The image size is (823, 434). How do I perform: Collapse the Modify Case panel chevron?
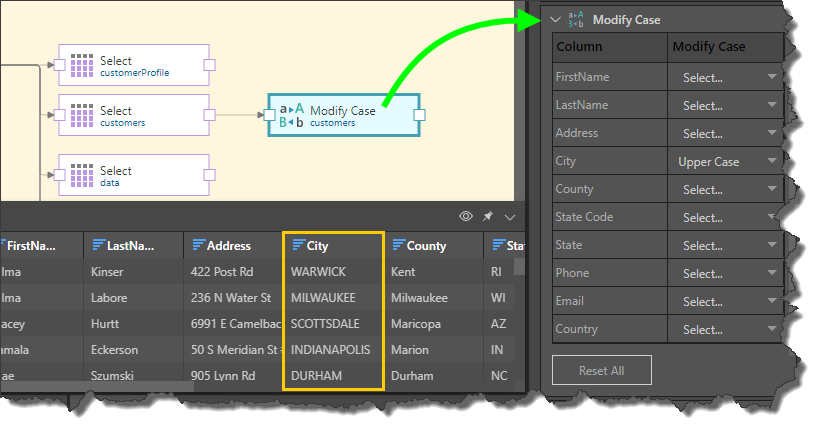tap(555, 19)
